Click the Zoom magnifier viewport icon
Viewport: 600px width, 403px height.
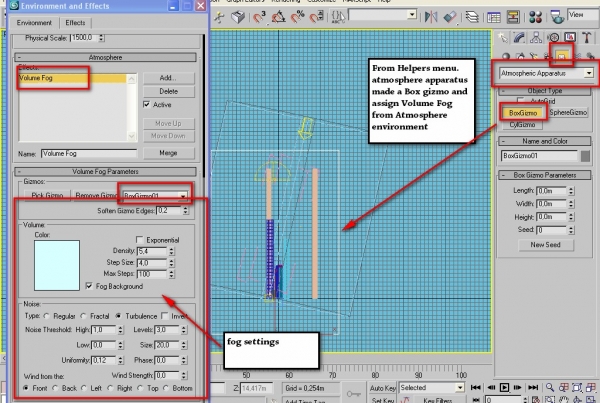tap(550, 387)
